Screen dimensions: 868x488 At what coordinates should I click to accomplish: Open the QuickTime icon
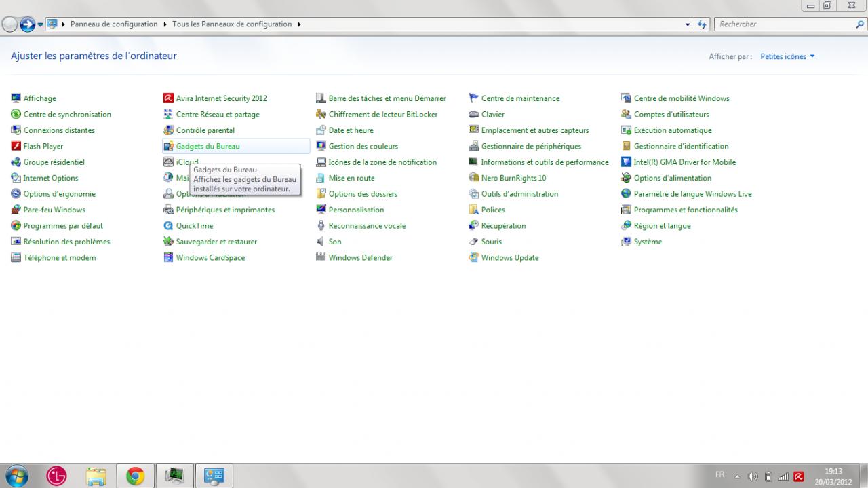[169, 225]
